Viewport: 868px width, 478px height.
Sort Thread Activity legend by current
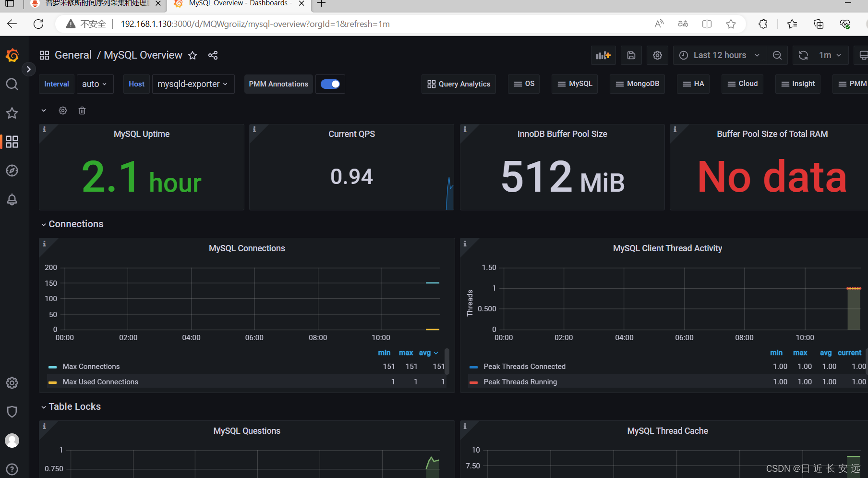coord(849,353)
